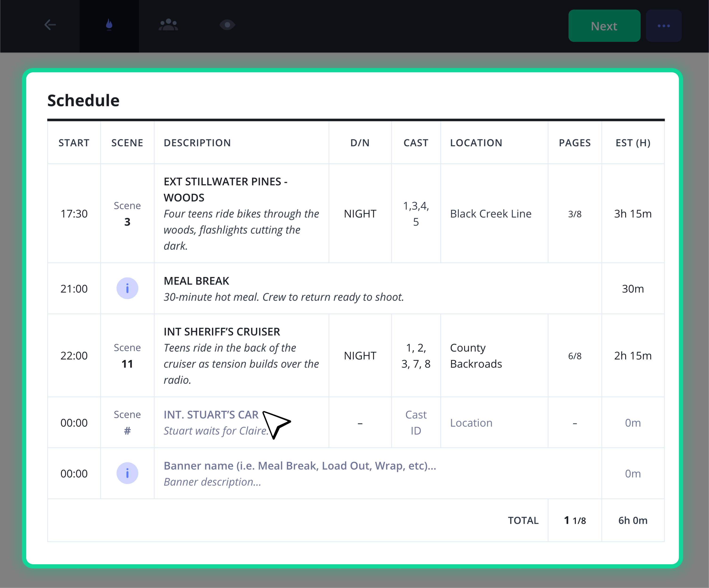Open the eye preview tab icon
The image size is (709, 588).
coord(227,25)
